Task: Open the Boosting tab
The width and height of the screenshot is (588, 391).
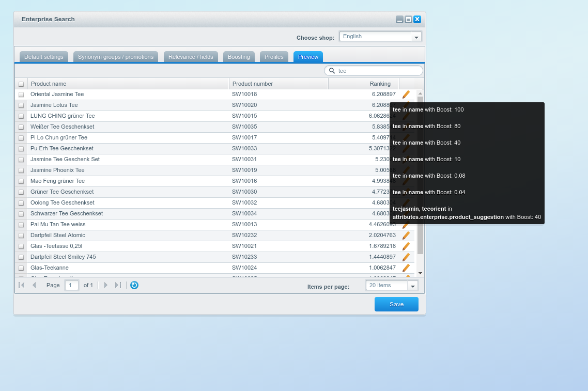Action: point(239,57)
